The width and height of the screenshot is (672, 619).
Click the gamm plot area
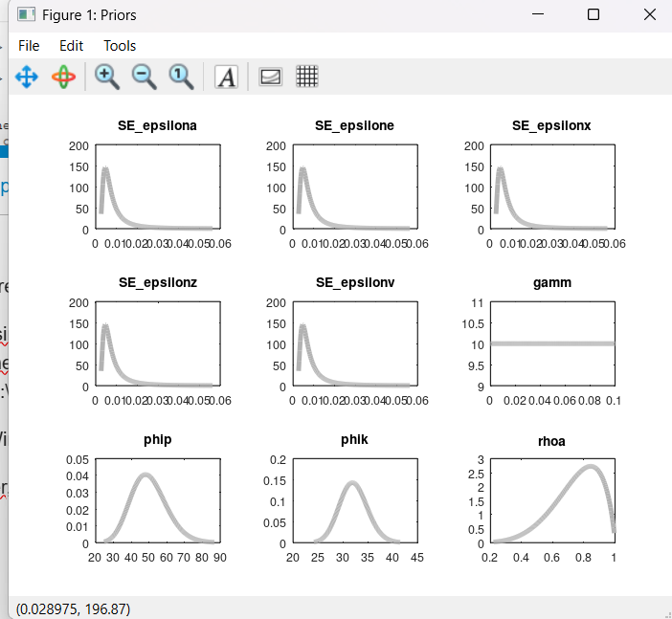click(551, 344)
